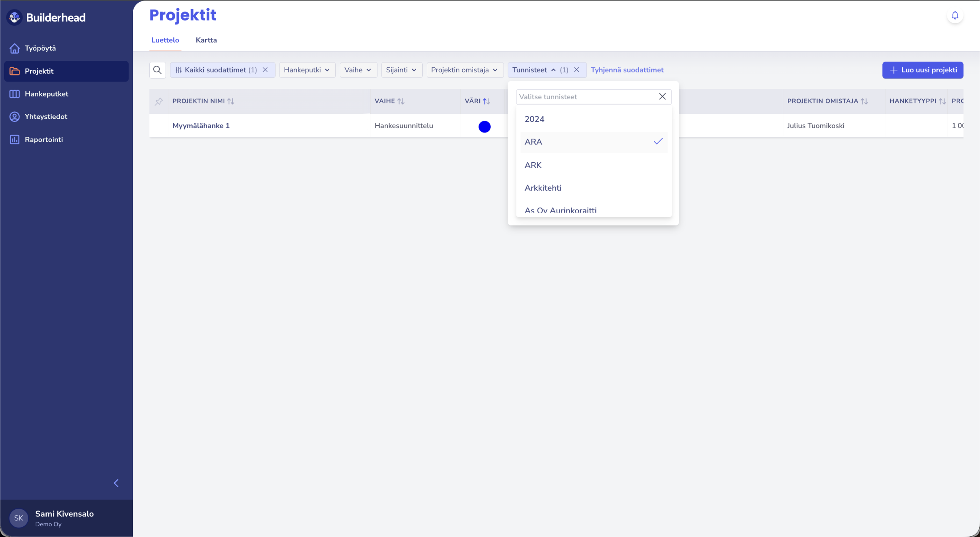Collapse sidebar with left chevron
The image size is (980, 537).
(x=116, y=483)
